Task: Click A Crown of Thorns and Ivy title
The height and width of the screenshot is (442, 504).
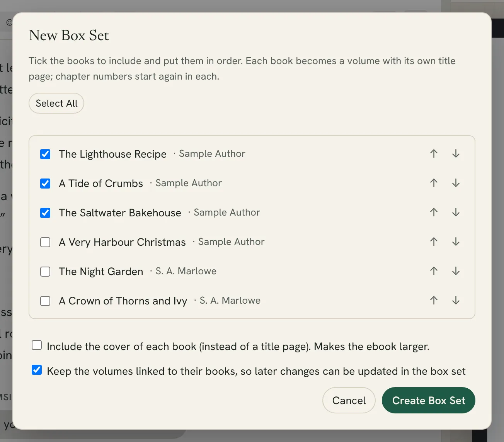Action: coord(123,301)
